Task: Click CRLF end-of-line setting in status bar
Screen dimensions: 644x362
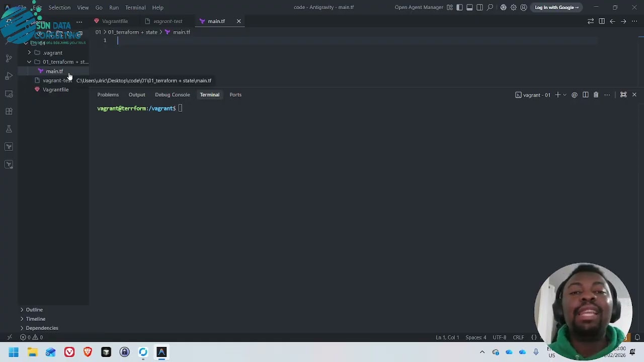Action: point(518,337)
